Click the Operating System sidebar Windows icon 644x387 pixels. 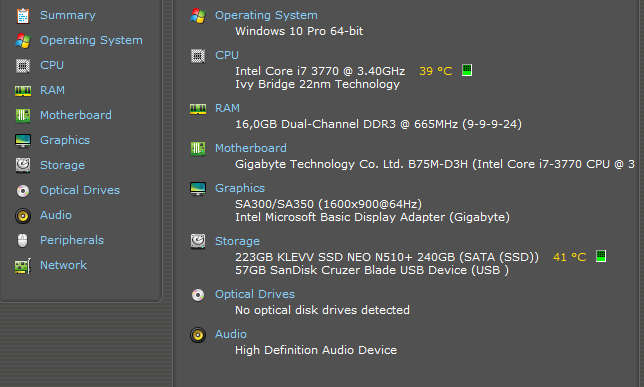pos(23,41)
